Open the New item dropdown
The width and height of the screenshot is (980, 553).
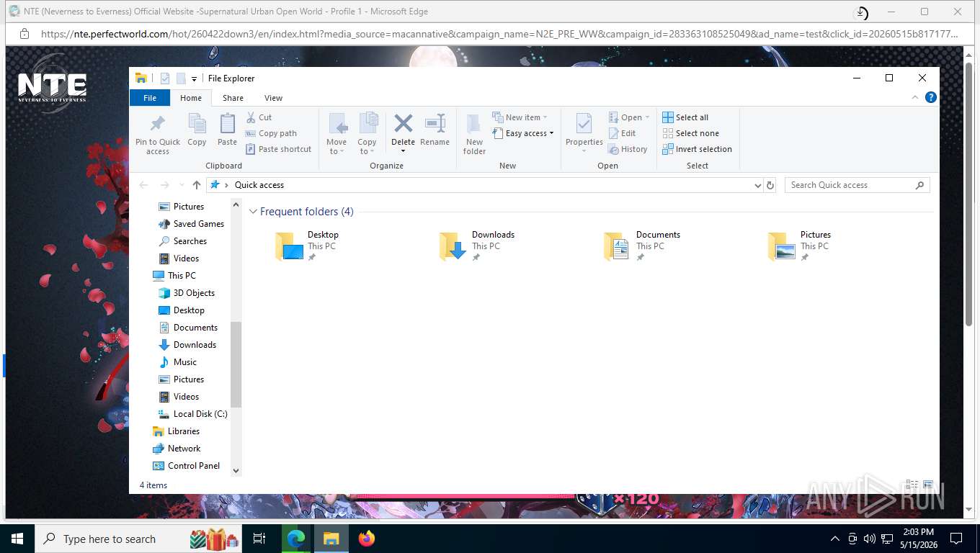point(520,117)
